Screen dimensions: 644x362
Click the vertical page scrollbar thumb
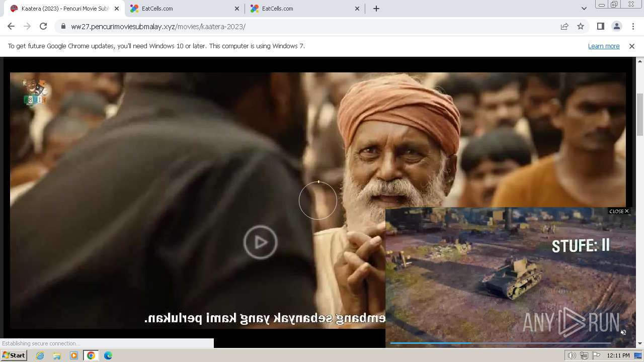[x=640, y=115]
